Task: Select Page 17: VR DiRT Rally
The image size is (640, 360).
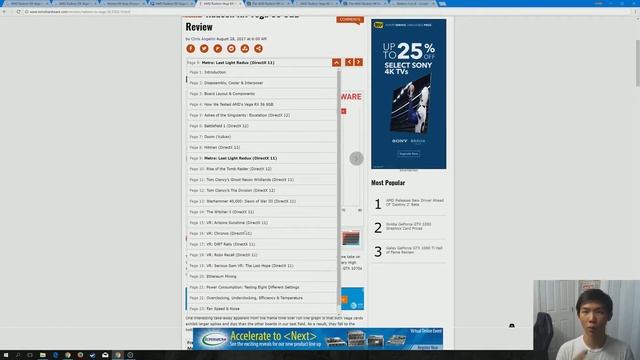Action: point(262,244)
